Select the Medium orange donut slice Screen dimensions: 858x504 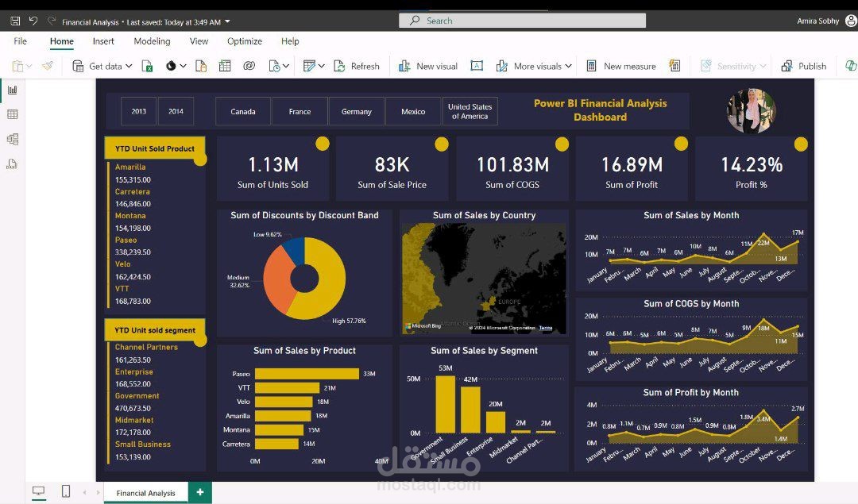[279, 280]
